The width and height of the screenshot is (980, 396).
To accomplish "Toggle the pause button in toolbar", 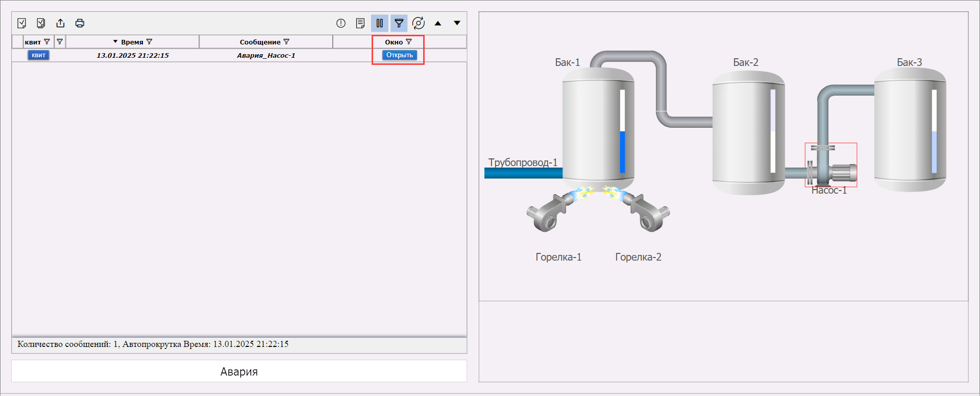I will (x=380, y=23).
